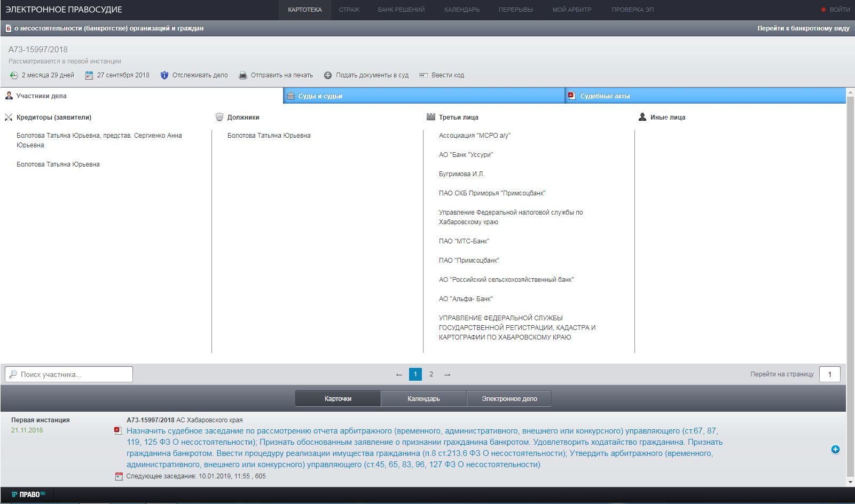The height and width of the screenshot is (504, 855).
Task: Click the printer icon to print
Action: [243, 75]
